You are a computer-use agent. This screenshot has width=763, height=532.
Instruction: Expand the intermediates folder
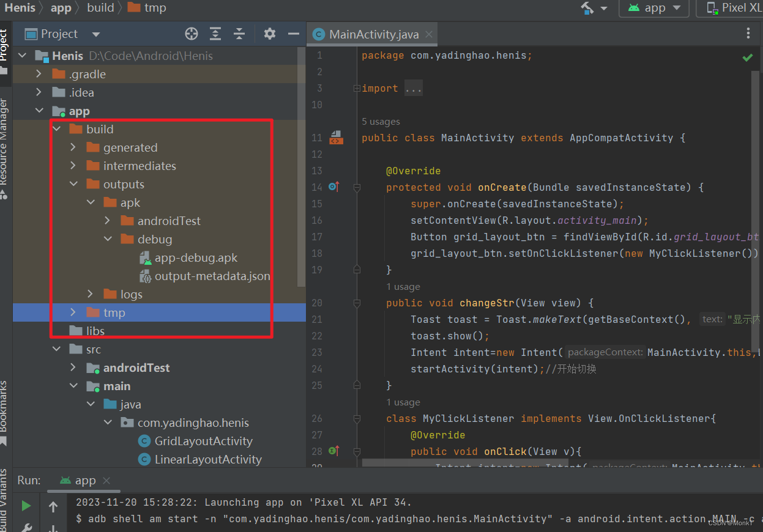(73, 166)
